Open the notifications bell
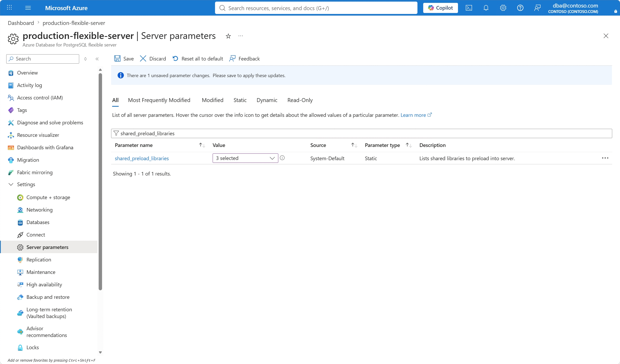The image size is (620, 364). (x=486, y=8)
